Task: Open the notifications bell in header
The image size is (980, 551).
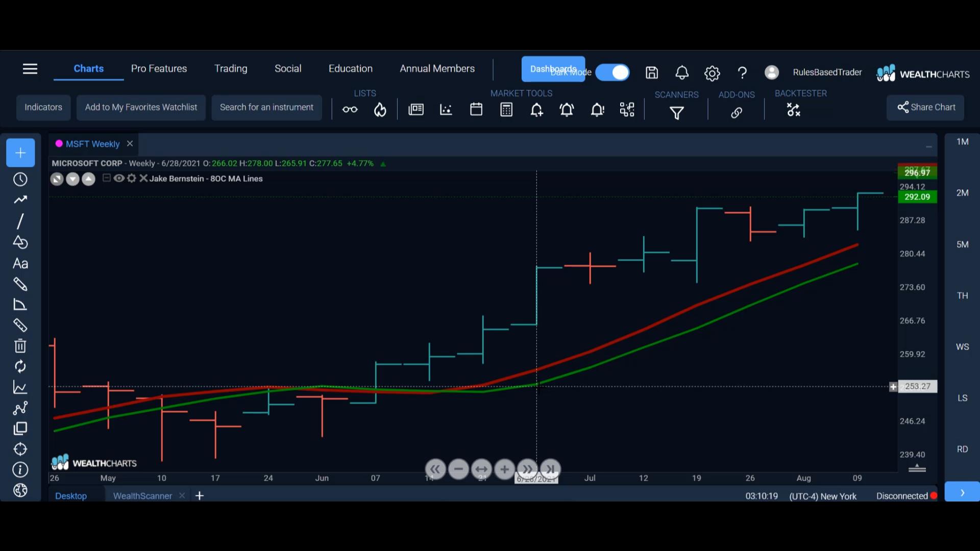Action: 682,72
